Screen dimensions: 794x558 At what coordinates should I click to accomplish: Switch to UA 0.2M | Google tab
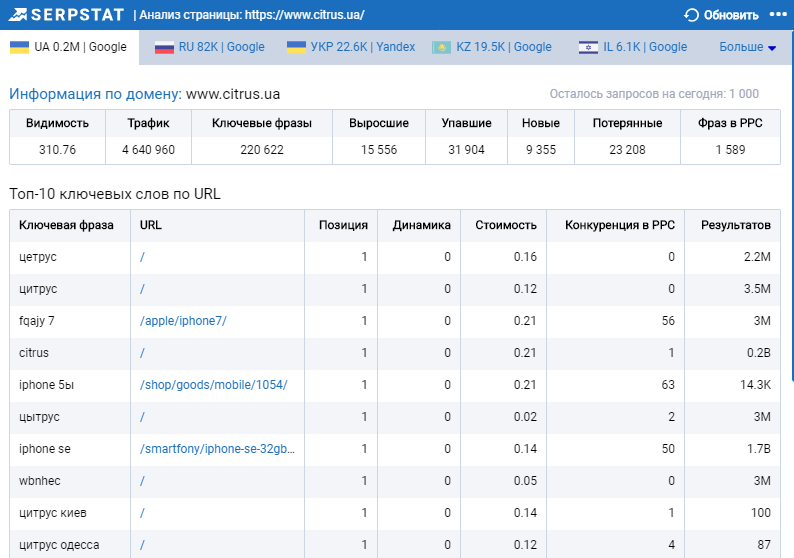[x=69, y=47]
